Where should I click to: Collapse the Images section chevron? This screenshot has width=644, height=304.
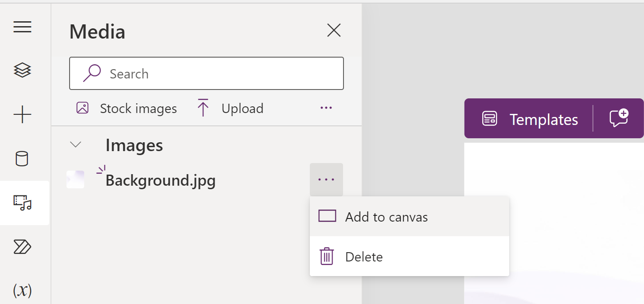76,145
